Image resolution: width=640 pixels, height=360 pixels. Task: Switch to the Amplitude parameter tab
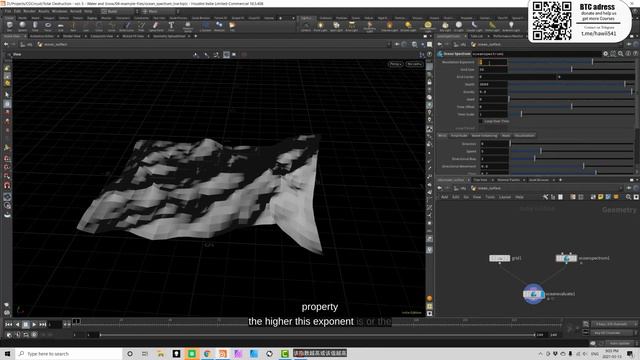459,136
